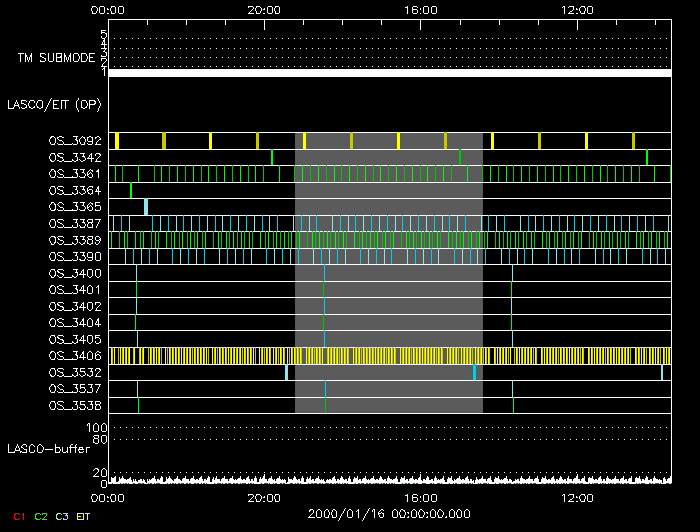
Task: Click the first yellow marker in OS_3092 row
Action: 117,141
